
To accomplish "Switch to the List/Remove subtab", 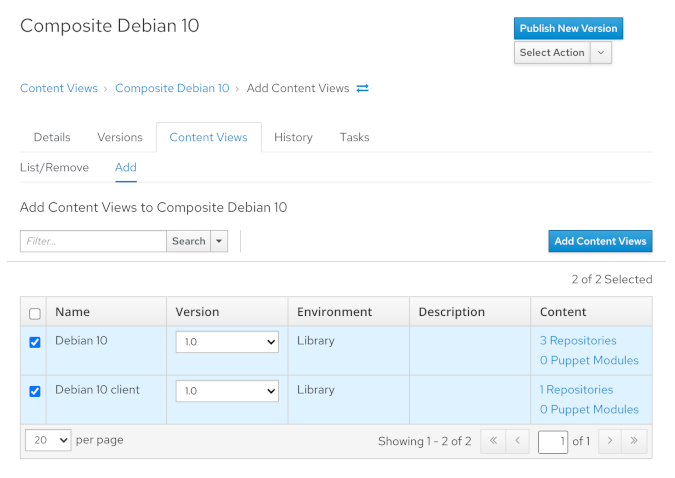I will [x=54, y=167].
